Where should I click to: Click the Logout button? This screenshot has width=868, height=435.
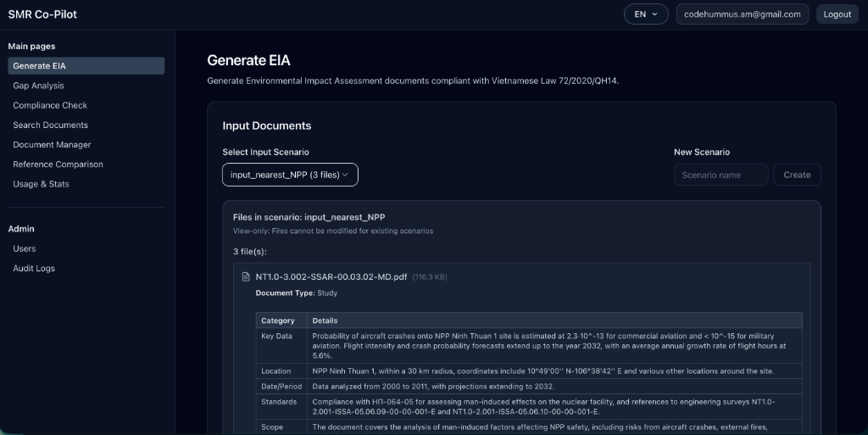pyautogui.click(x=837, y=14)
